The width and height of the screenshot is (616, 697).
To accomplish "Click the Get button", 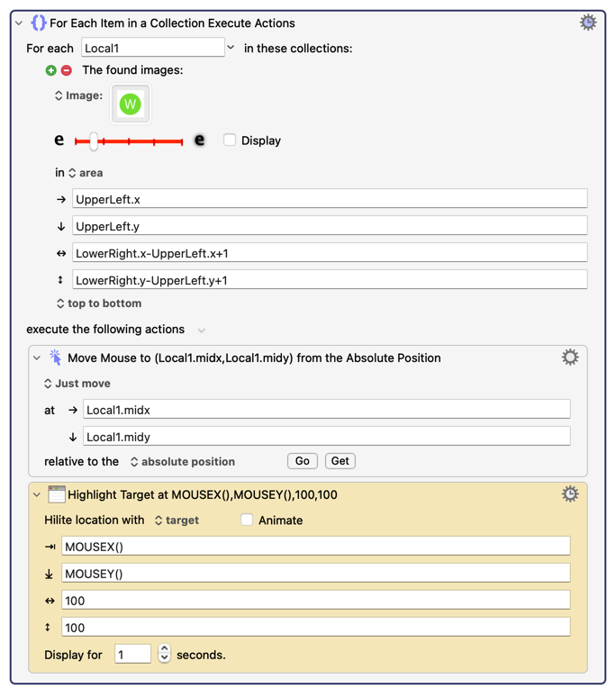I will pos(340,461).
